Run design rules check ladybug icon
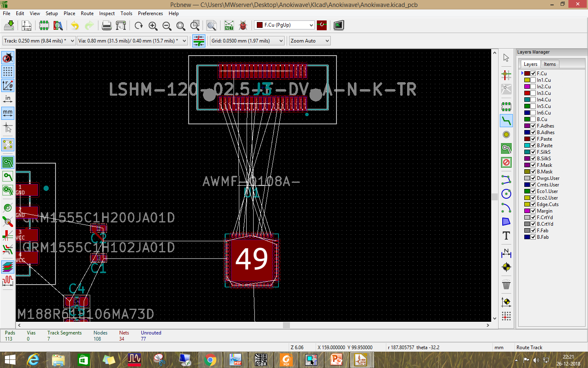The width and height of the screenshot is (588, 368). click(x=243, y=25)
